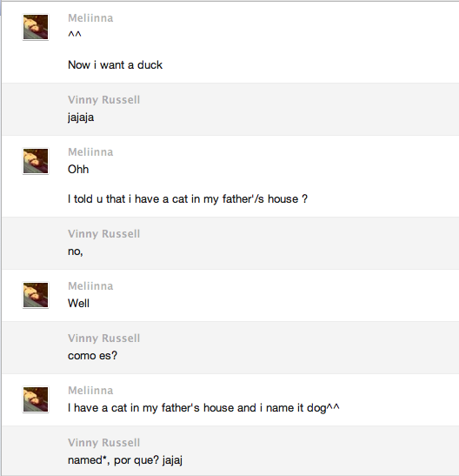This screenshot has width=459, height=476.
Task: Open Meliinna's name above the "name it dog" message
Action: click(x=90, y=391)
